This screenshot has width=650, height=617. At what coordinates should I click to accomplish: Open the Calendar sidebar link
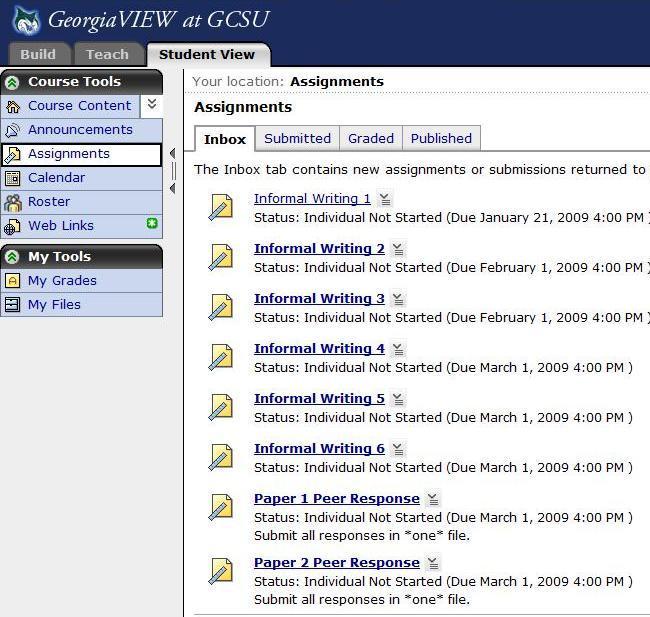tap(56, 178)
